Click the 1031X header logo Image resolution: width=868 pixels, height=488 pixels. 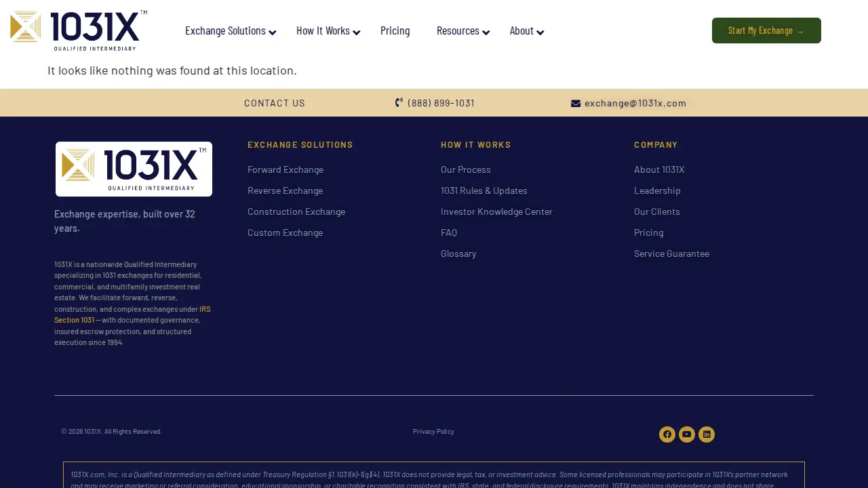pos(79,30)
